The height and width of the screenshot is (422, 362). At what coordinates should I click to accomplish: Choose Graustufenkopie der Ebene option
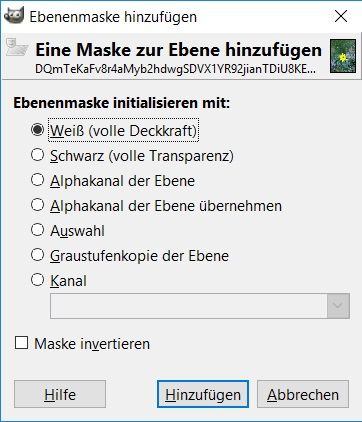pos(37,255)
